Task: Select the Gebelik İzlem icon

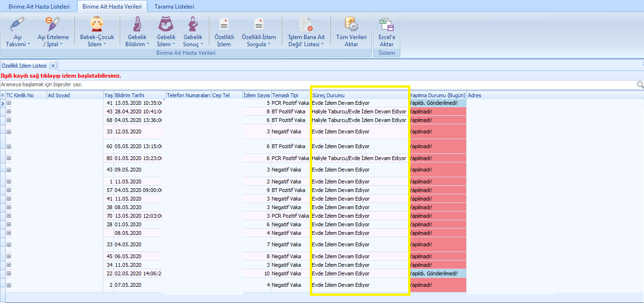Action: point(166,24)
